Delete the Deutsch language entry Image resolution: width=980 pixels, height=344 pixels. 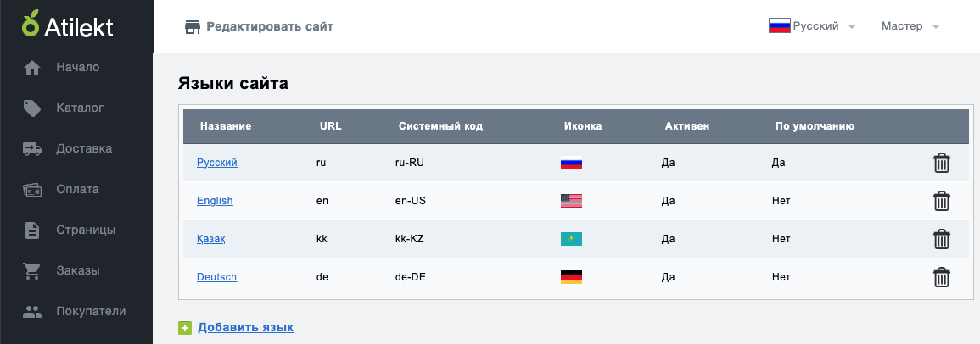click(941, 277)
